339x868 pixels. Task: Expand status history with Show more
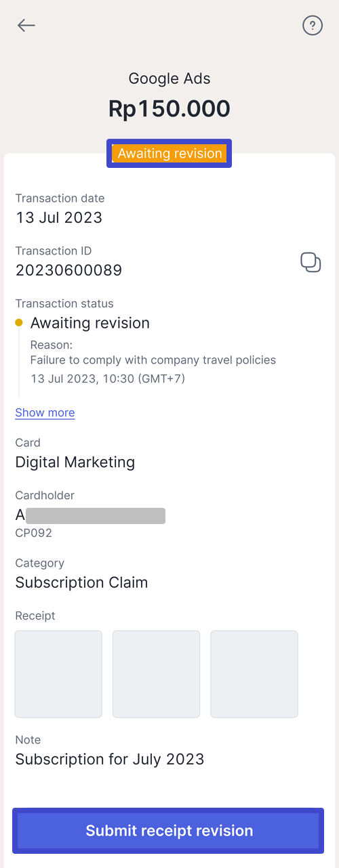point(45,412)
